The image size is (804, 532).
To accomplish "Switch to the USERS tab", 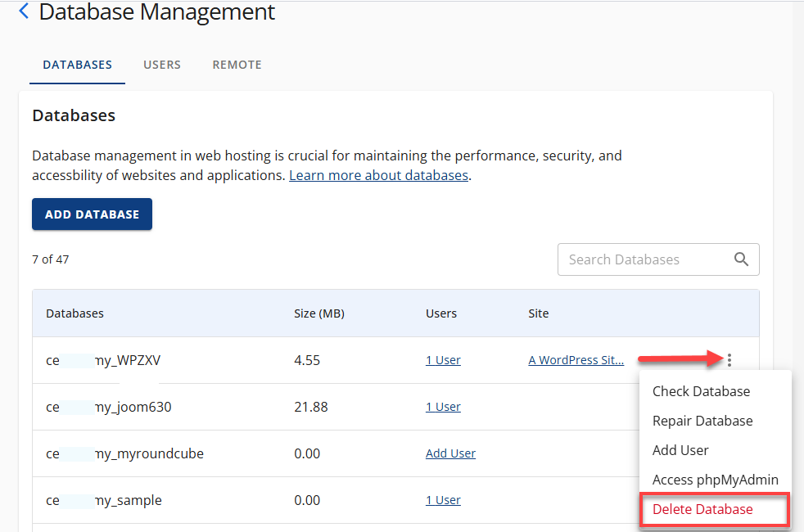I will (161, 65).
